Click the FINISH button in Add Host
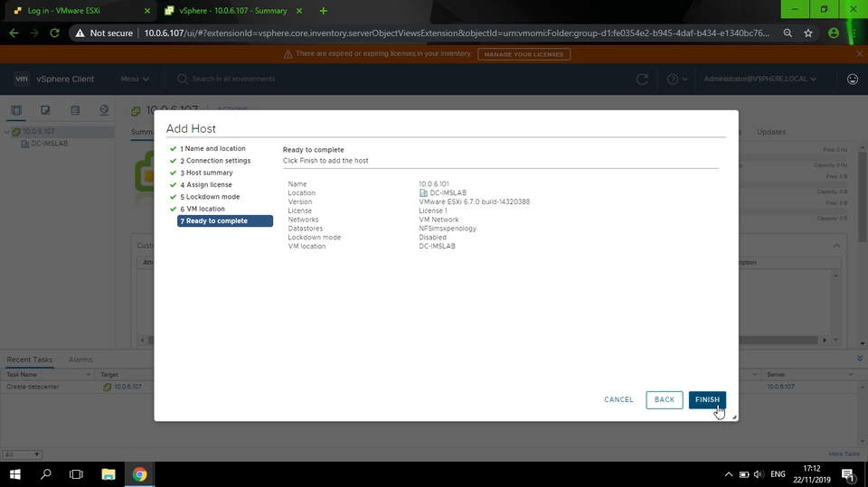868x487 pixels. (707, 399)
